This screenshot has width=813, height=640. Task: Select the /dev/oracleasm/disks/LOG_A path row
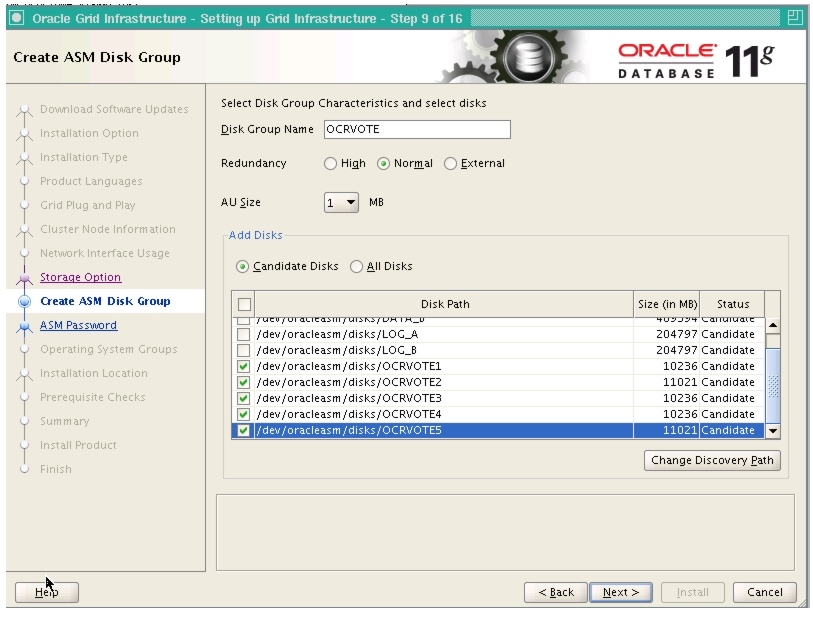click(444, 335)
